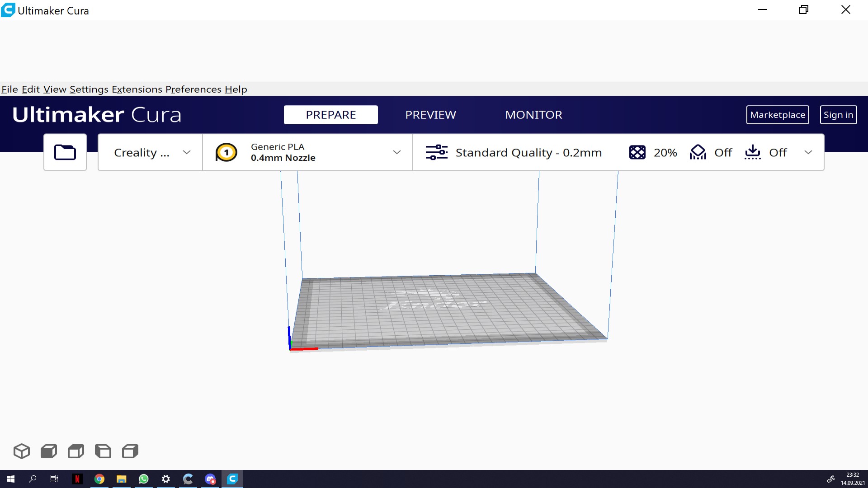868x488 pixels.
Task: Open a model using the folder icon
Action: 65,152
